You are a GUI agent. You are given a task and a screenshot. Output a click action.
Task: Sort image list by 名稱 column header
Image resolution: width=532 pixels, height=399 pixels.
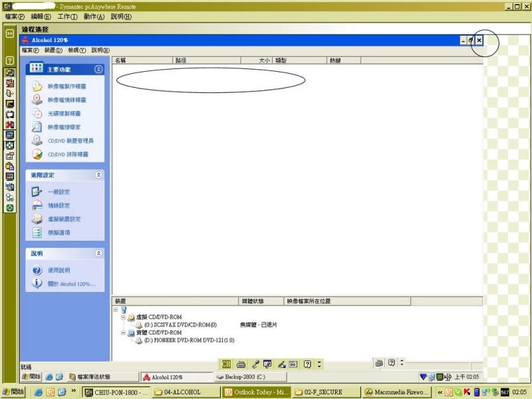[x=142, y=61]
